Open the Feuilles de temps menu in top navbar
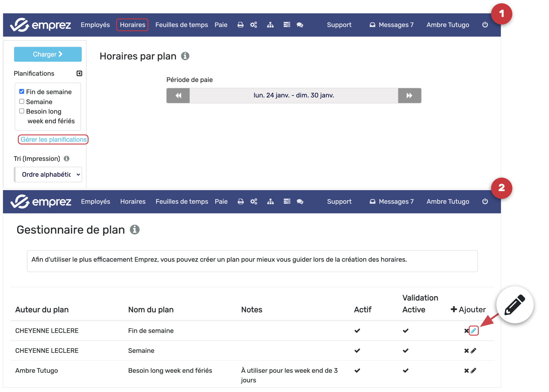This screenshot has width=549, height=392. click(x=181, y=25)
